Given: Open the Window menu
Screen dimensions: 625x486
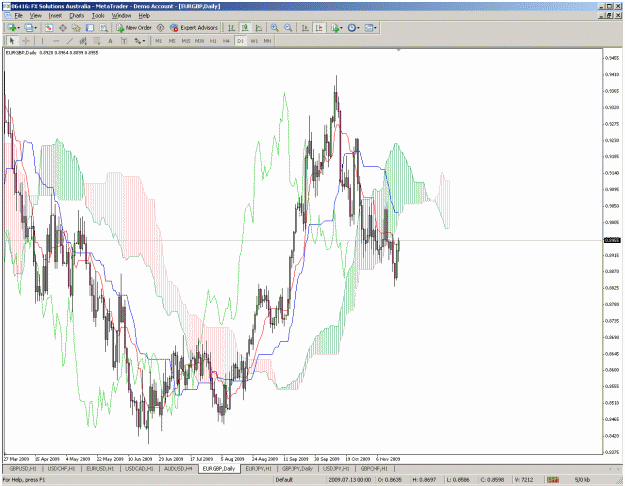Looking at the screenshot, I should point(121,16).
